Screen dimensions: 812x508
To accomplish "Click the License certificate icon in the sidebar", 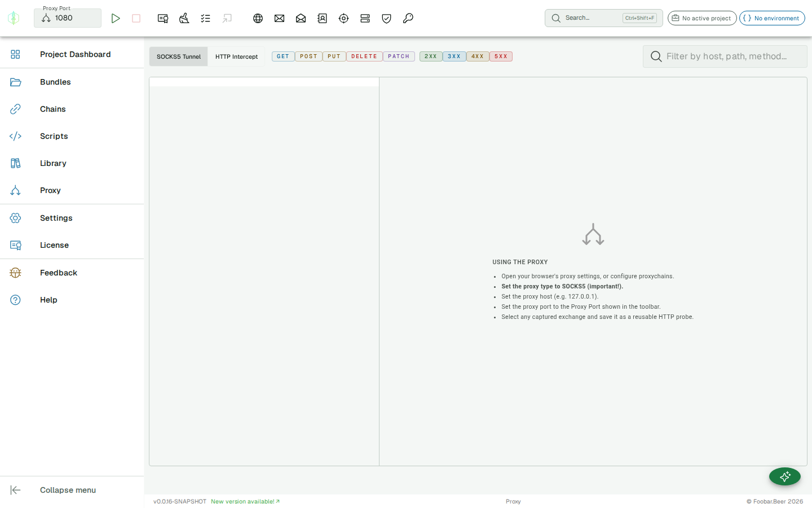I will [x=15, y=245].
